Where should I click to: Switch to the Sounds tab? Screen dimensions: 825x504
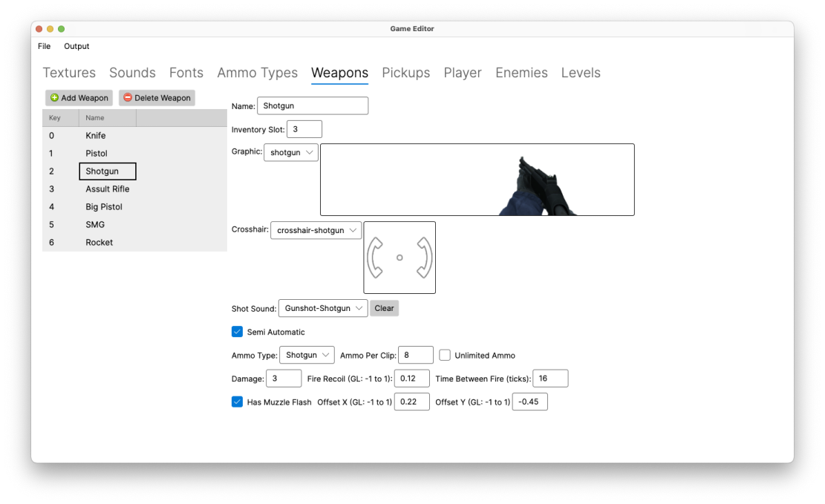point(133,73)
